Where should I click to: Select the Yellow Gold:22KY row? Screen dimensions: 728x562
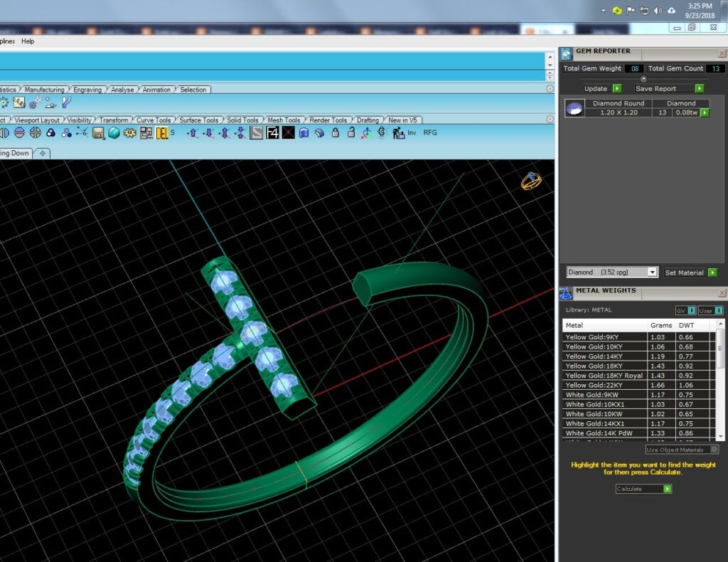(x=639, y=385)
